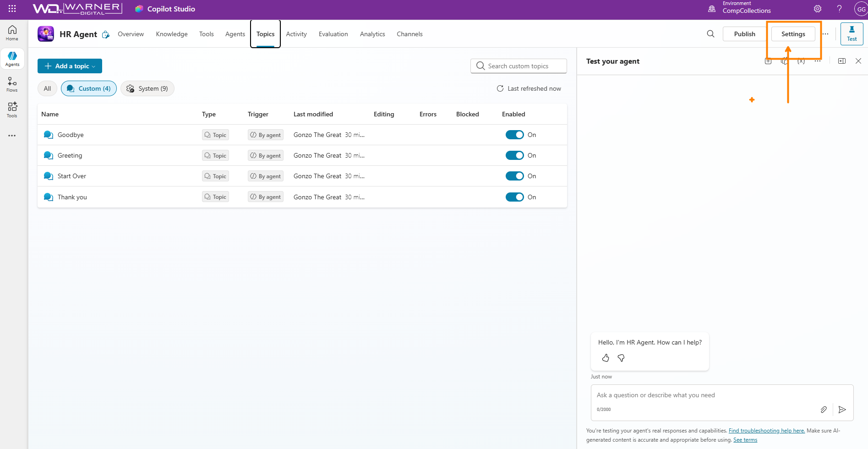
Task: Click the attach file paperclip icon
Action: pyautogui.click(x=824, y=410)
